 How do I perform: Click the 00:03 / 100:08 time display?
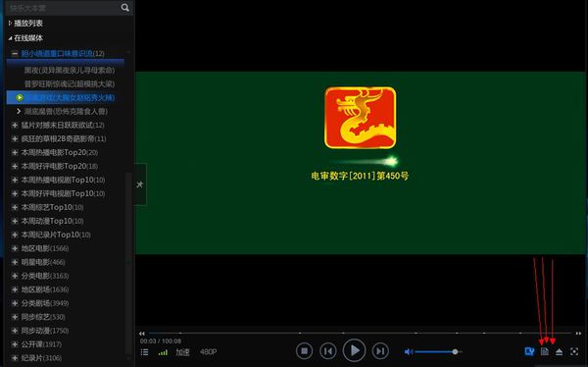(x=161, y=341)
